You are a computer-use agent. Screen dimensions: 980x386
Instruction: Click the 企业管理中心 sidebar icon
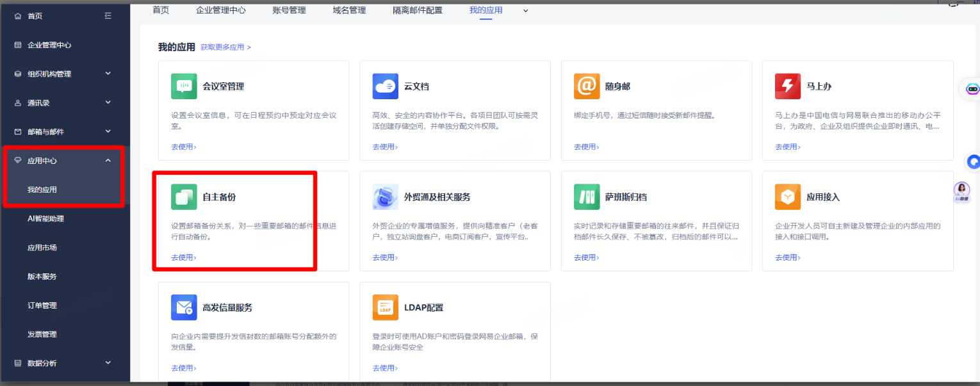click(17, 45)
